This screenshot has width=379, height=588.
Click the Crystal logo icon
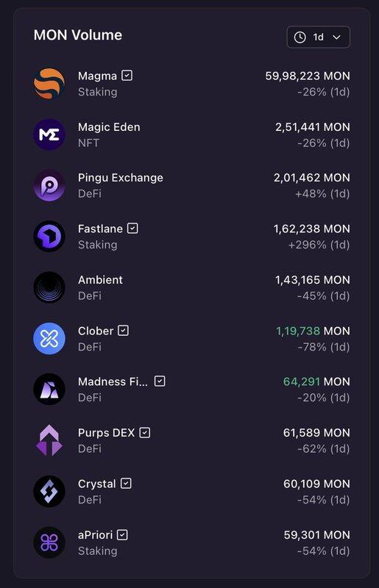[x=49, y=491]
